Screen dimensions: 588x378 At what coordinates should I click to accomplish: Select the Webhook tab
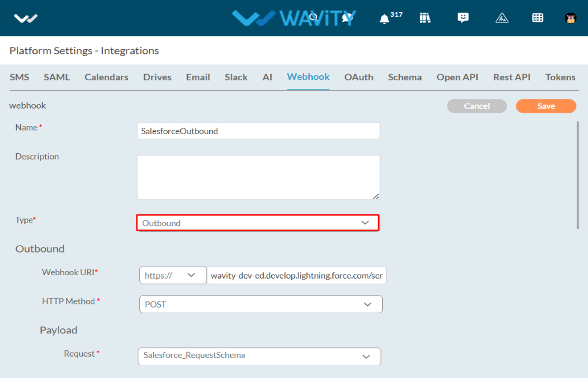click(308, 77)
